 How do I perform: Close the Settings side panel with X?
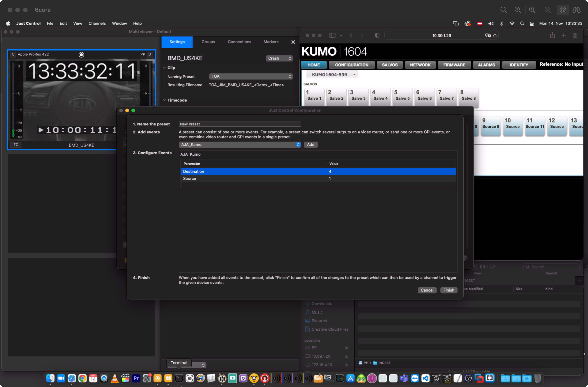tap(293, 42)
